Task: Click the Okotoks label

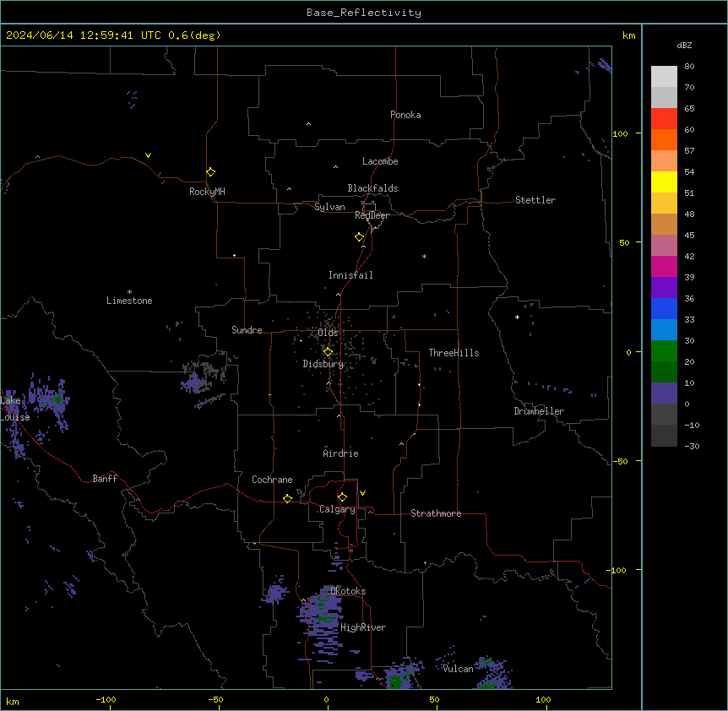Action: click(x=348, y=591)
